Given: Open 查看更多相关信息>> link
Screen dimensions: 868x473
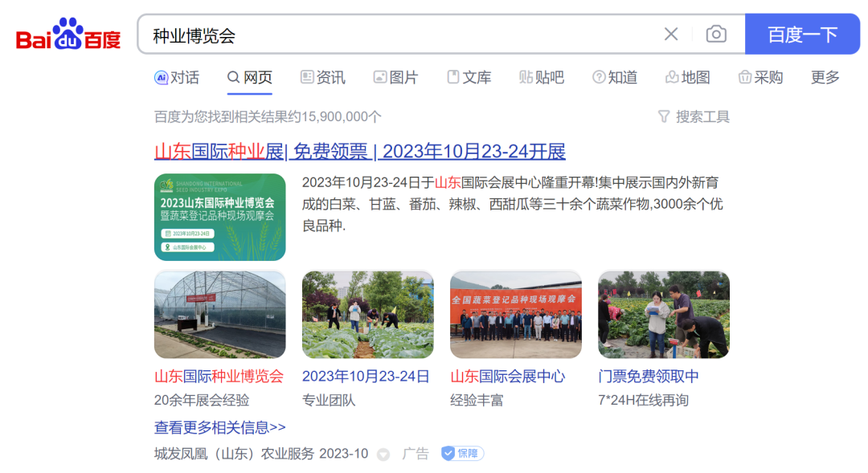Looking at the screenshot, I should tap(219, 427).
